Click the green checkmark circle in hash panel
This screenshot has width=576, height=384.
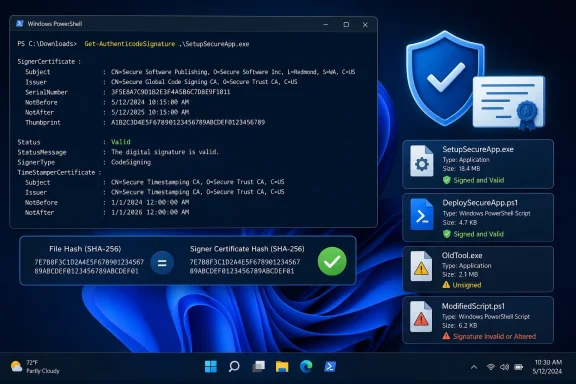point(332,261)
